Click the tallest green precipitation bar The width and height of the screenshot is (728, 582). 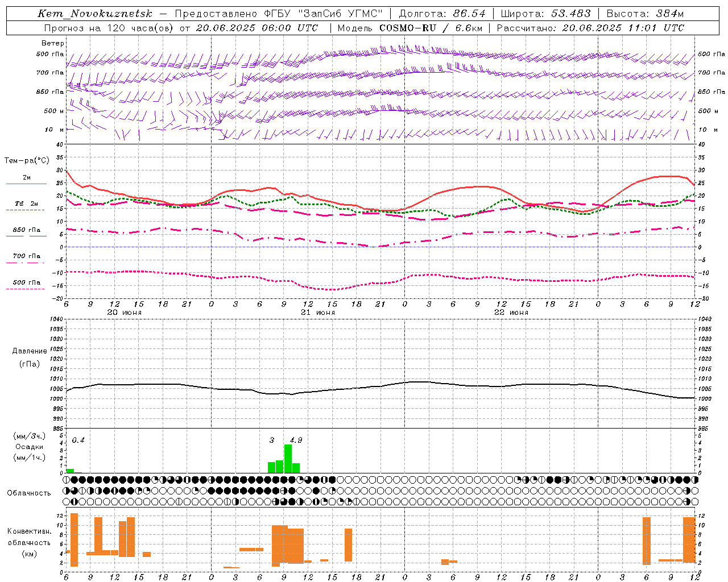pos(288,459)
